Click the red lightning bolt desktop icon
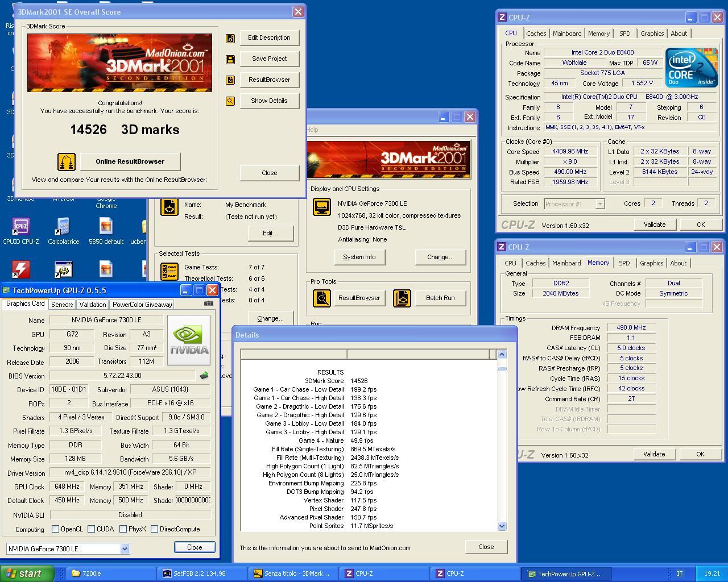This screenshot has height=582, width=728. pos(21,269)
